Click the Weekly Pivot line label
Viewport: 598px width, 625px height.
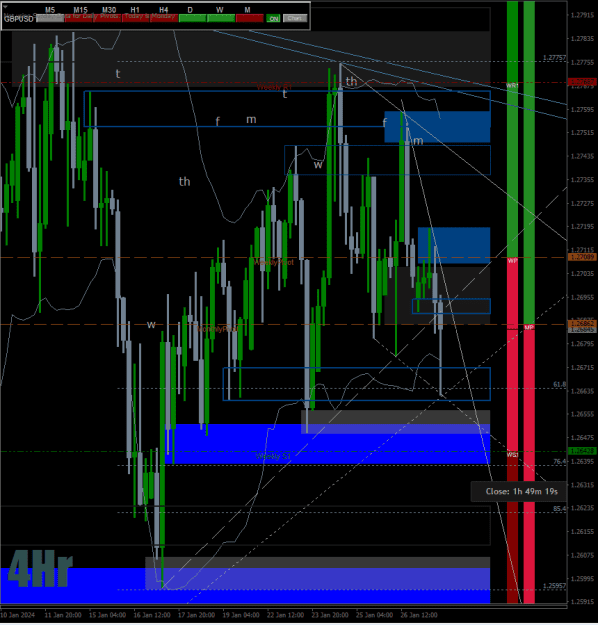pyautogui.click(x=274, y=262)
